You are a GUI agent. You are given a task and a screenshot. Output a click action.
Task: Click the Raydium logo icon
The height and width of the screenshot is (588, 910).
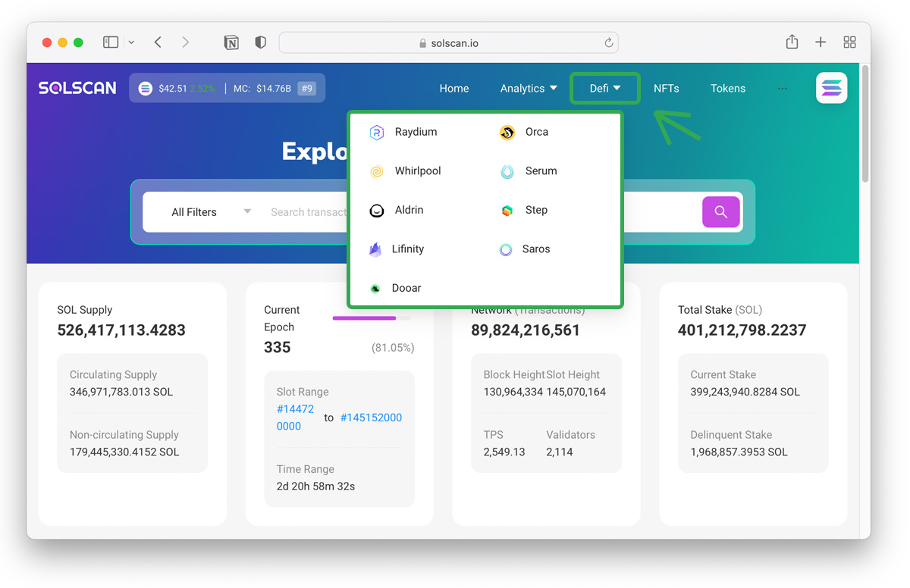point(377,133)
